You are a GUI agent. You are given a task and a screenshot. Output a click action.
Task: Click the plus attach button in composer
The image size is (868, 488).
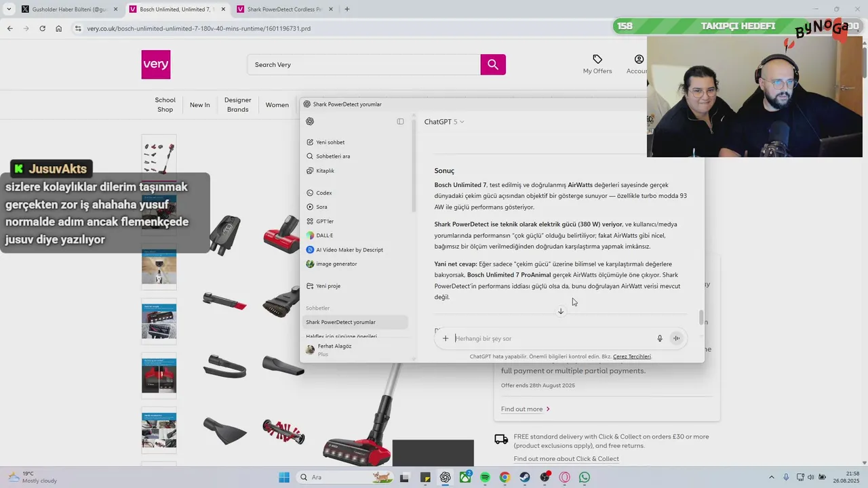[446, 338]
